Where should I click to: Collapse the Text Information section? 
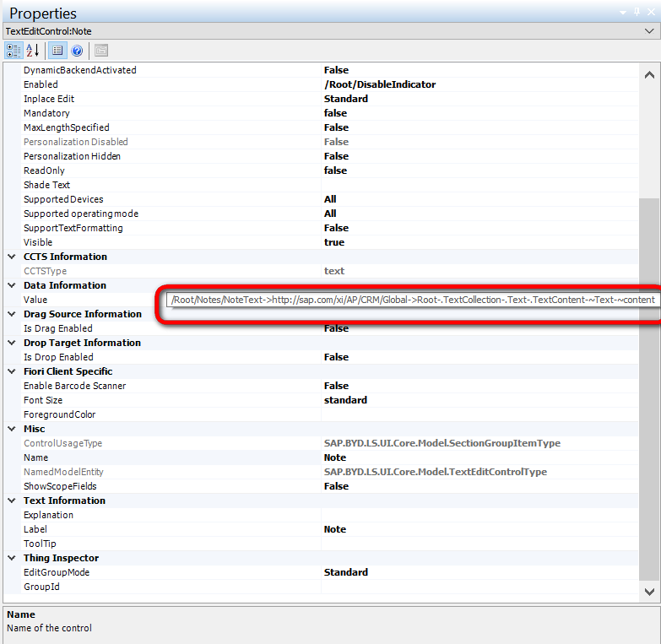click(12, 501)
